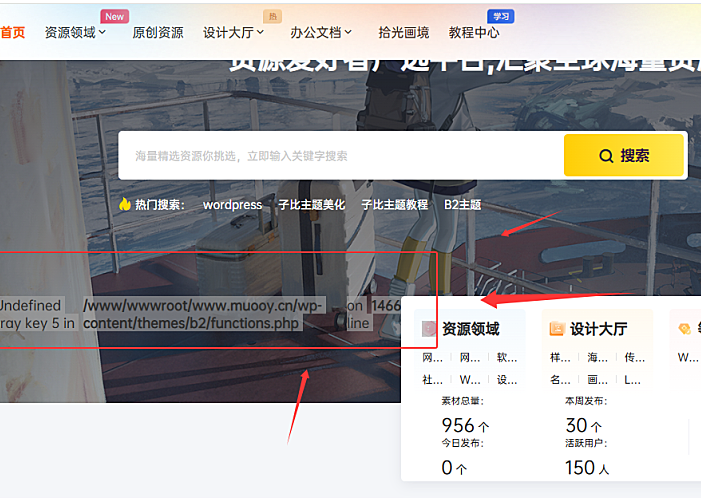
Task: Click 画... link in 设计大厅 card
Action: (x=598, y=380)
